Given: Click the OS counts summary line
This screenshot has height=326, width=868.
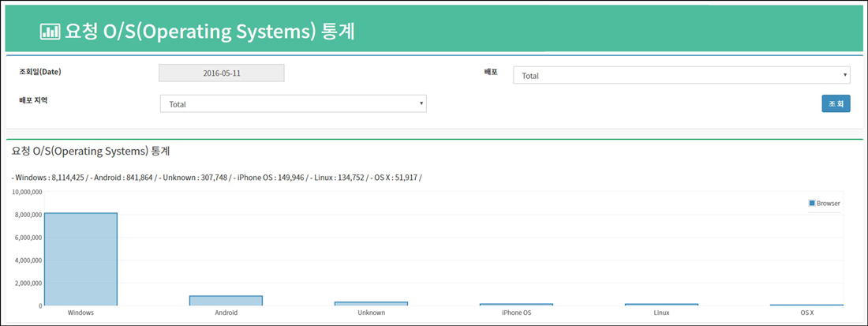Looking at the screenshot, I should (216, 178).
